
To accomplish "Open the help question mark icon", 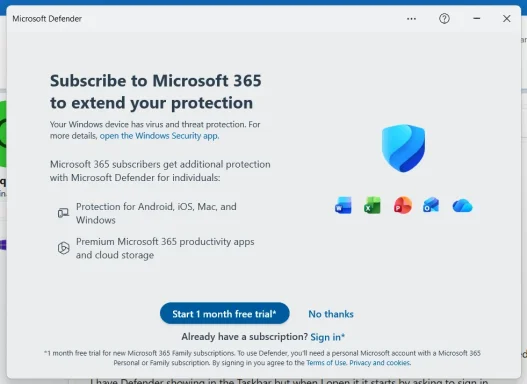I will tap(444, 18).
